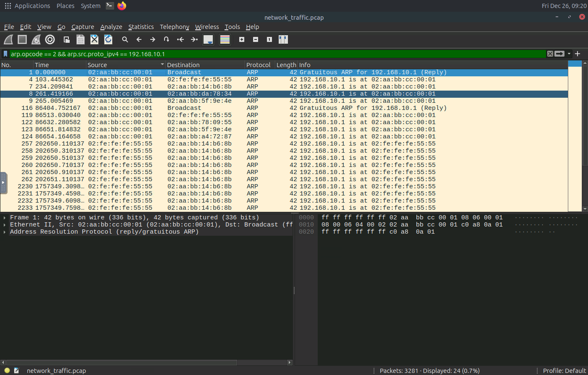Clear the display filter with X button
The image size is (588, 375).
(x=550, y=54)
